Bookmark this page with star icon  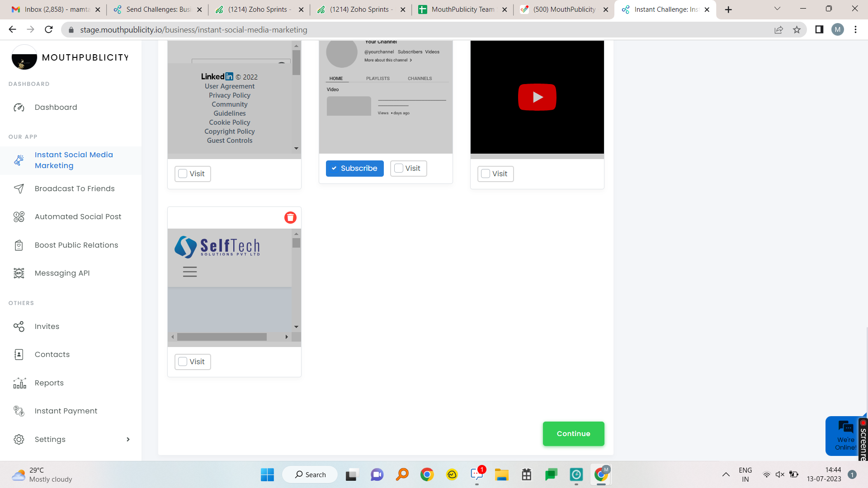click(797, 30)
